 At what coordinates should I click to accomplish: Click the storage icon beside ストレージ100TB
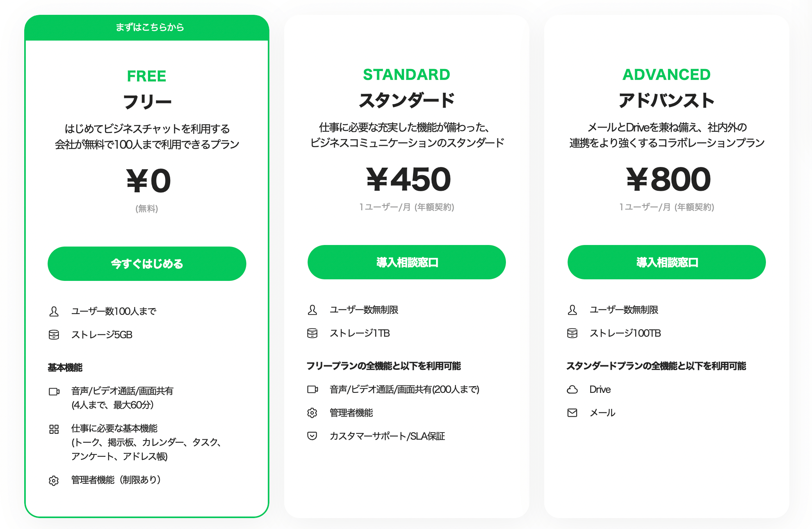[x=572, y=333]
